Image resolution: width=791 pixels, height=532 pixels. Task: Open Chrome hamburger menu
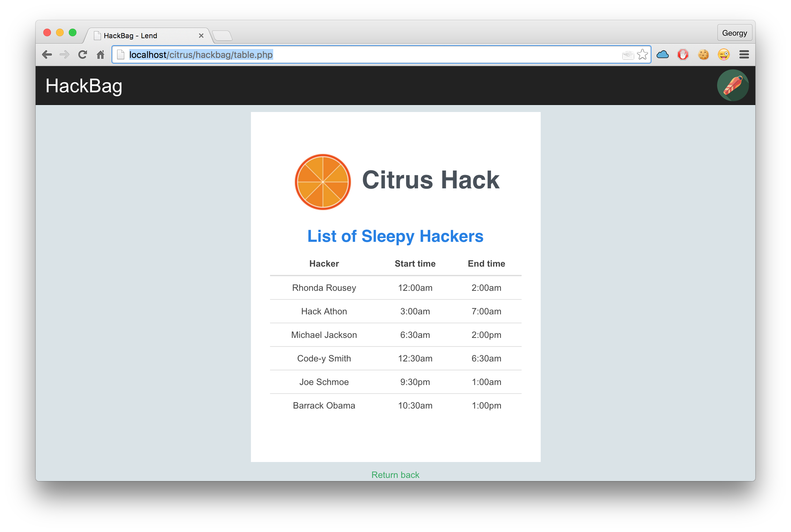744,55
